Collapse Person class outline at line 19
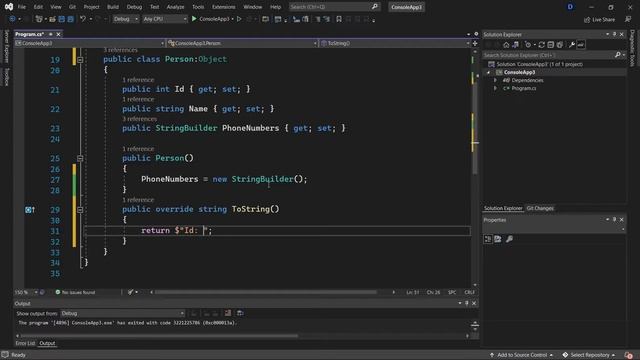The image size is (640, 360). 80,60
